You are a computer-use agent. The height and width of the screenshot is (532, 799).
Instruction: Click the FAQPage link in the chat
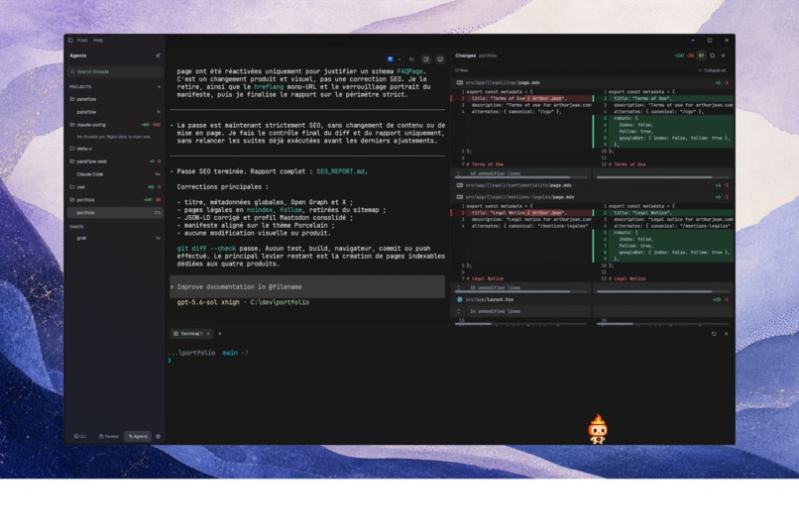click(x=410, y=71)
